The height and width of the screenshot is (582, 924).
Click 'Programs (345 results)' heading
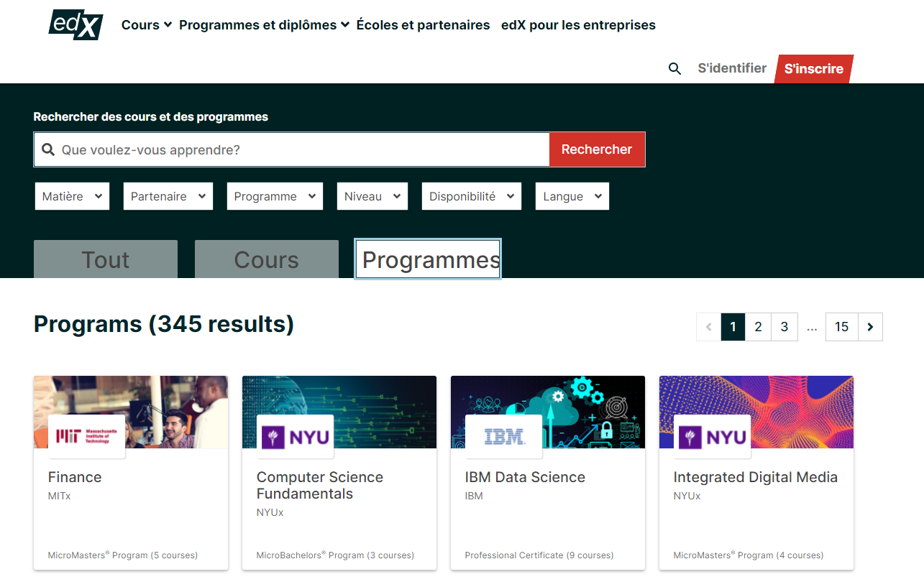164,324
